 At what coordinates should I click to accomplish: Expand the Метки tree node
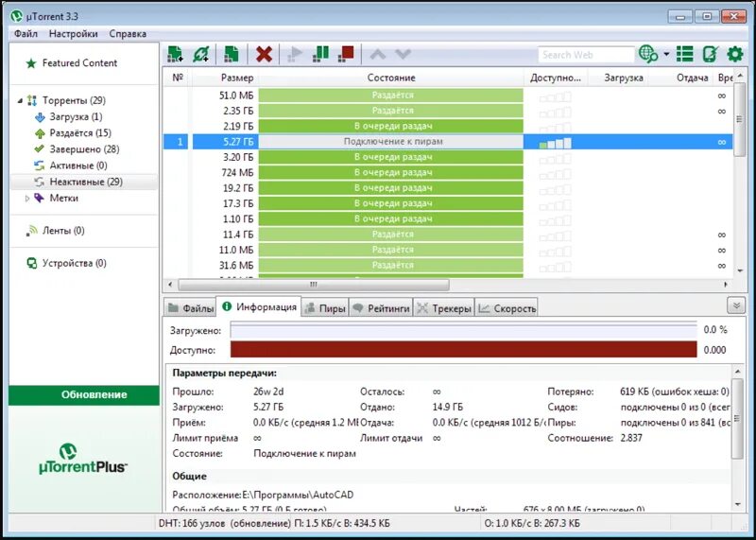click(27, 199)
